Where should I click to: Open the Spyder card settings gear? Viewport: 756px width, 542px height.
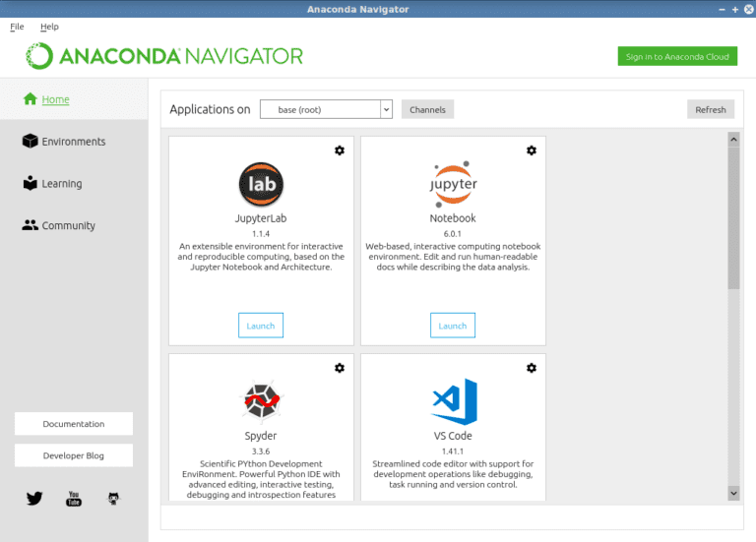pyautogui.click(x=340, y=368)
